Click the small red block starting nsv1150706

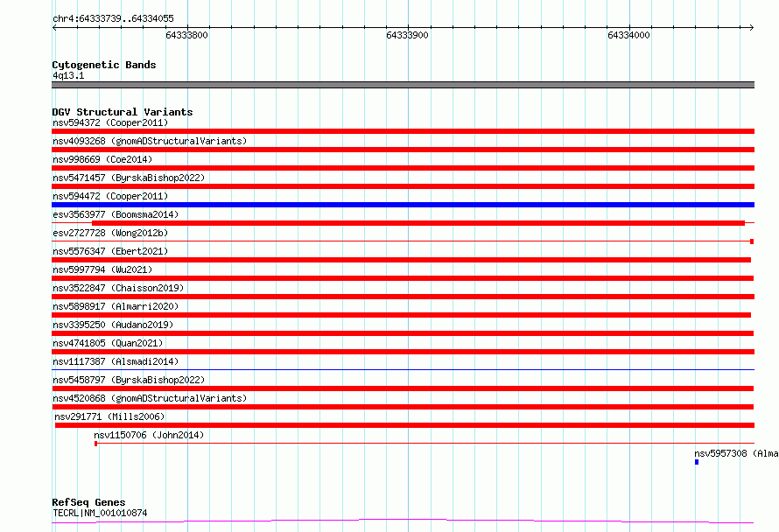pos(96,444)
